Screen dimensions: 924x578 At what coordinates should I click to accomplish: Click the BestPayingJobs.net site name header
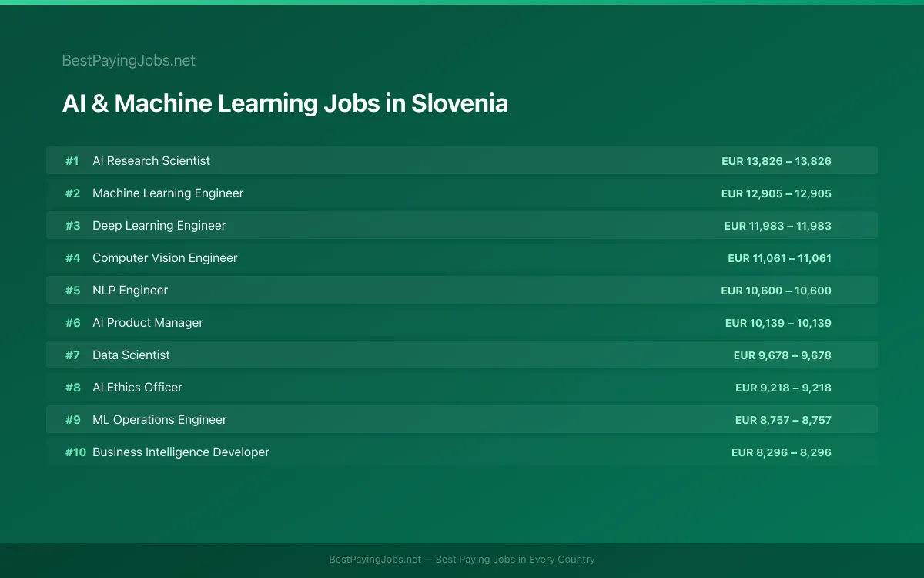[129, 60]
